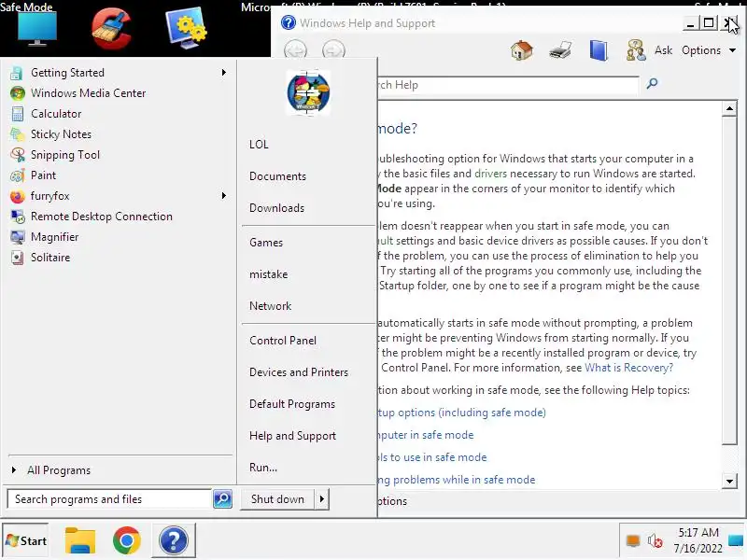Expand the furryfox jump list arrow

click(223, 196)
